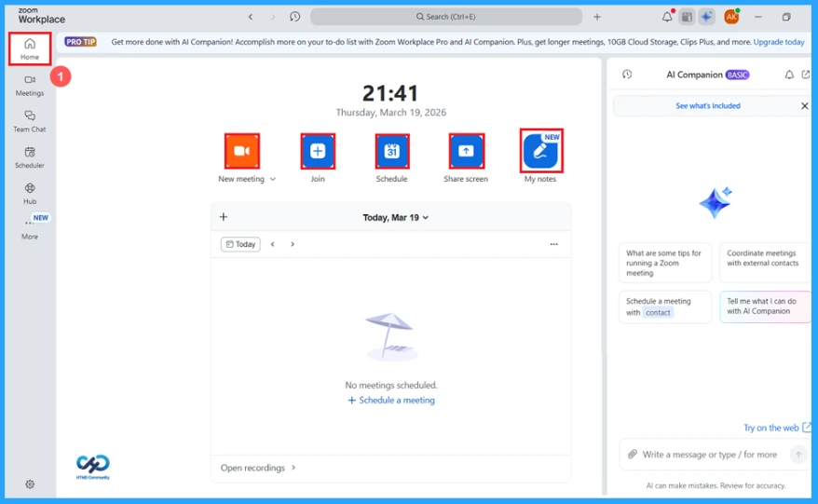818x504 pixels.
Task: Click Try on the web link
Action: click(777, 428)
